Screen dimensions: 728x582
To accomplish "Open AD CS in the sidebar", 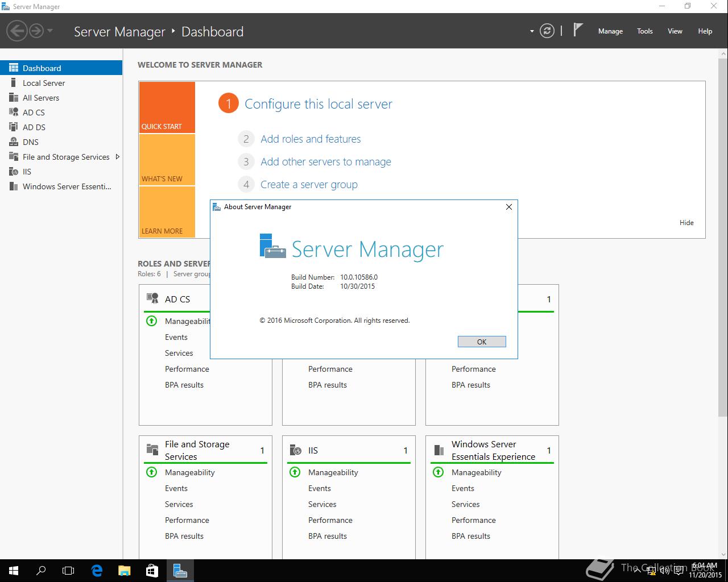I will click(x=61, y=112).
